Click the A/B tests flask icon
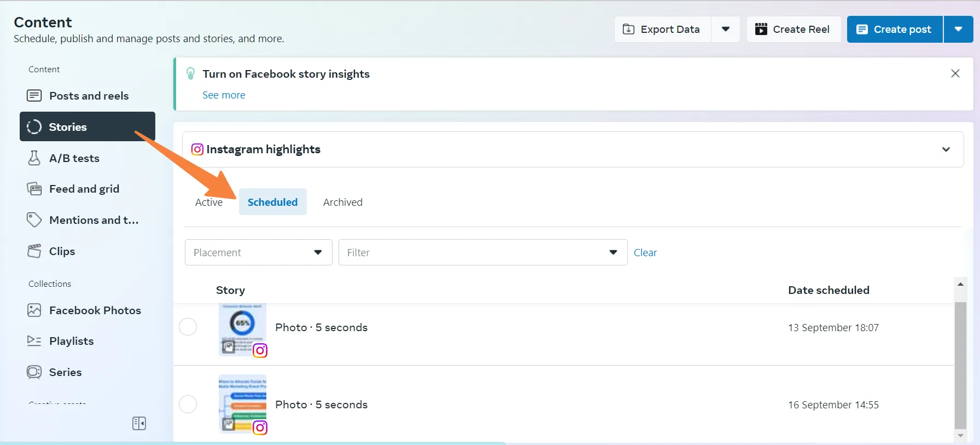This screenshot has height=445, width=980. [34, 158]
